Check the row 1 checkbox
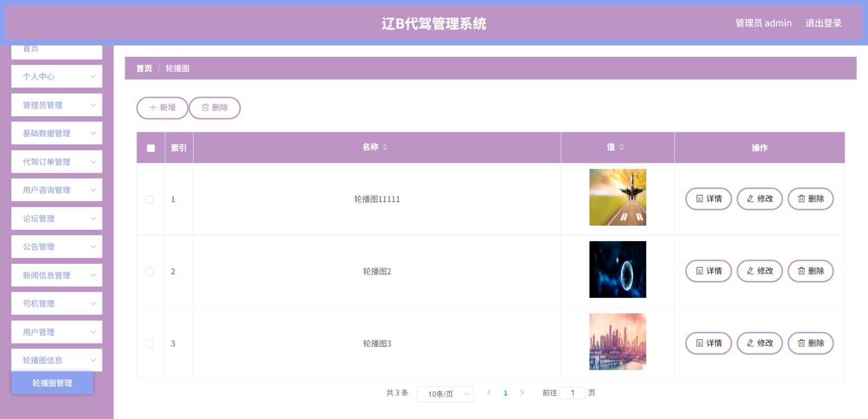This screenshot has width=868, height=419. (x=150, y=200)
